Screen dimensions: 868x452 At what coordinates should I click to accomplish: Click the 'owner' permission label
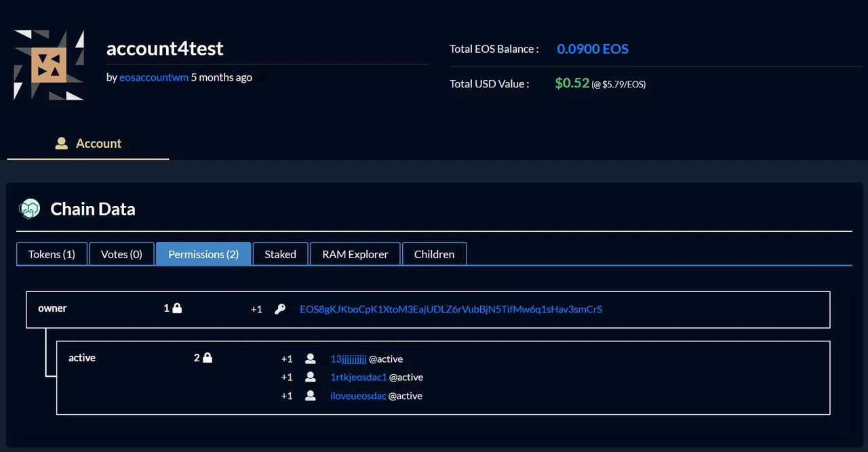coord(52,308)
